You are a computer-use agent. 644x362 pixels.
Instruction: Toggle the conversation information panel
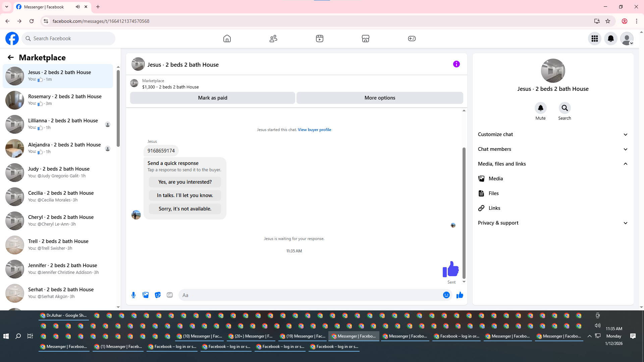coord(456,64)
